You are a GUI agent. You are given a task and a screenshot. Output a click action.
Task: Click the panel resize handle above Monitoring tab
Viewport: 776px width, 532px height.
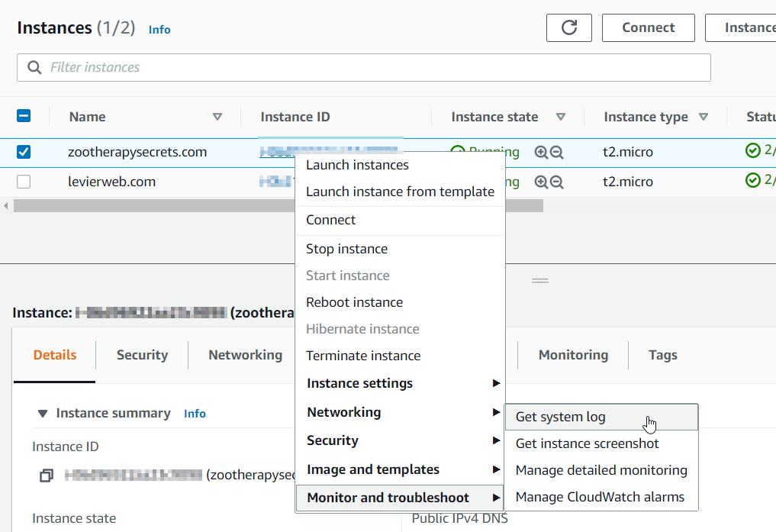pos(540,281)
